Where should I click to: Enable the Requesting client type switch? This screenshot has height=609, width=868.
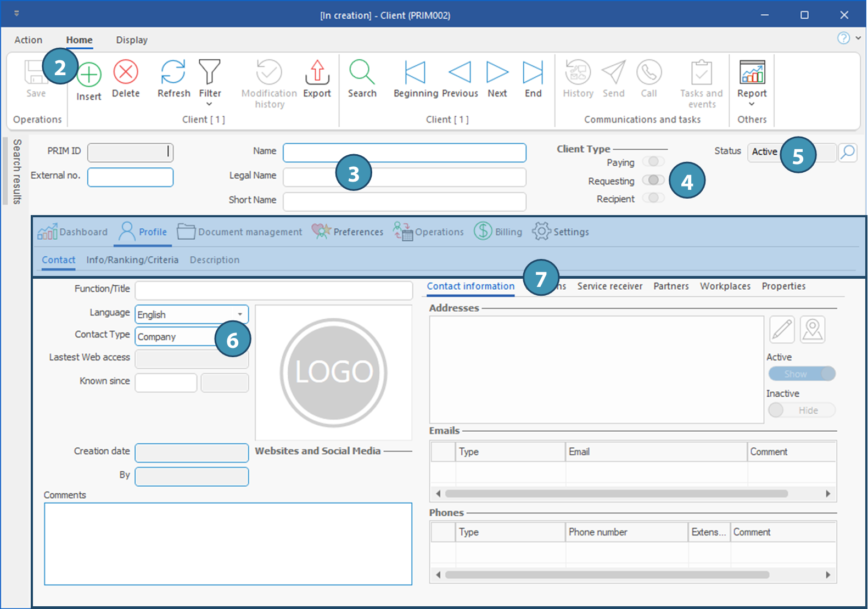point(653,181)
